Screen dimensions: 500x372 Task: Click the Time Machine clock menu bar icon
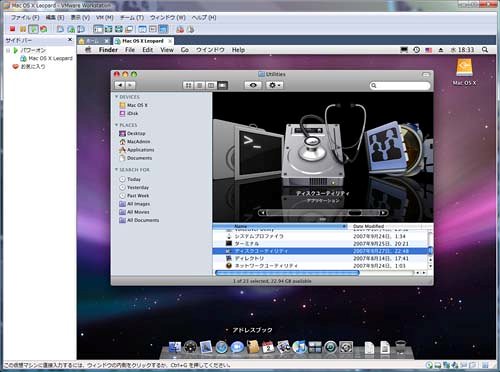coord(416,50)
